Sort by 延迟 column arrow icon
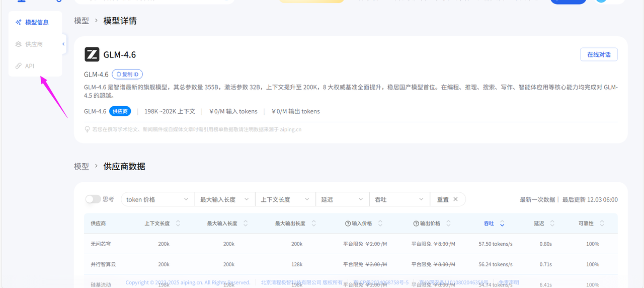This screenshot has height=288, width=644. (x=552, y=224)
